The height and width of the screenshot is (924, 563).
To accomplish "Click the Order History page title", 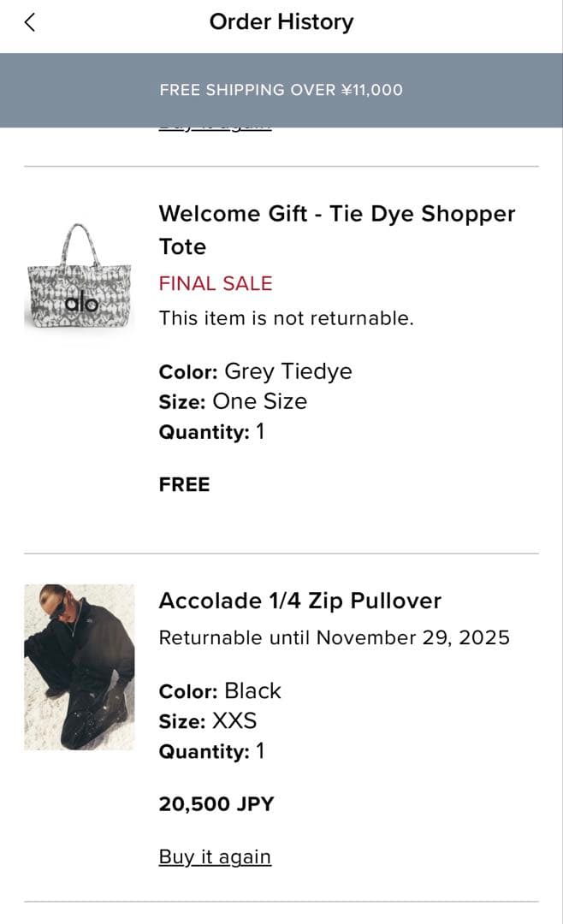I will (x=281, y=22).
